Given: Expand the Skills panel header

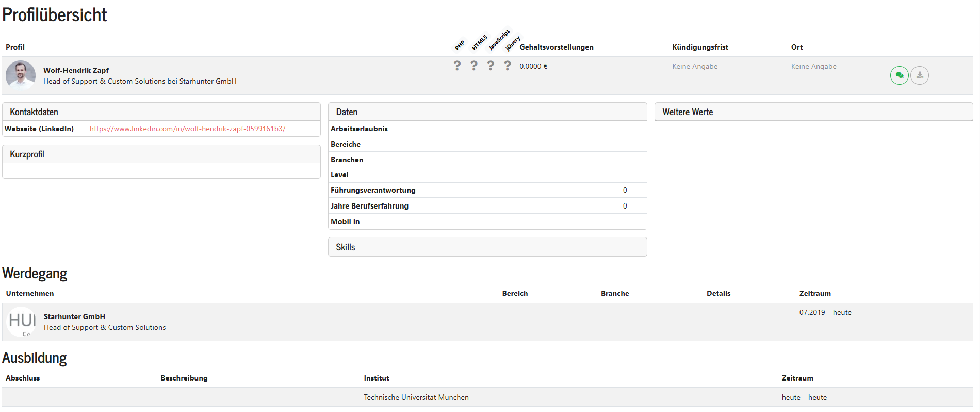Looking at the screenshot, I should point(487,247).
